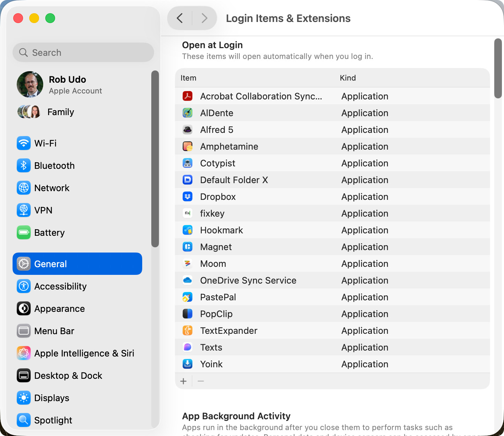Open Bluetooth settings in sidebar
Image resolution: width=504 pixels, height=436 pixels.
coord(54,166)
